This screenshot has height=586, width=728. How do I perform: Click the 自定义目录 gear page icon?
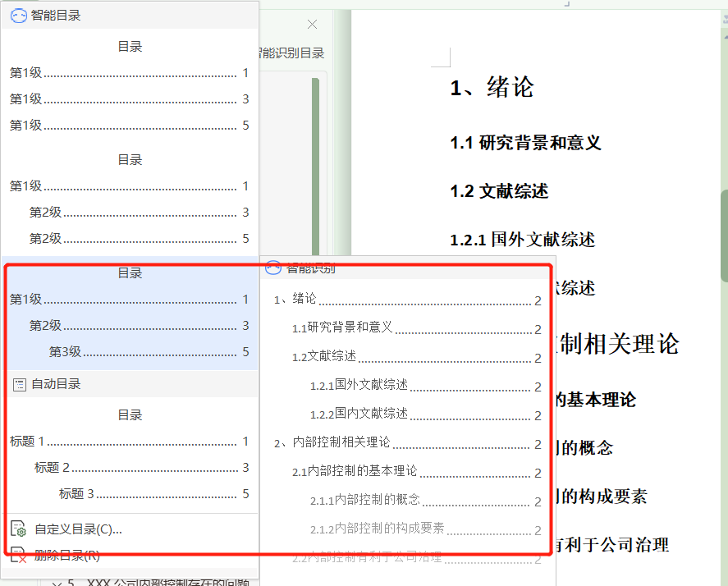click(x=19, y=529)
